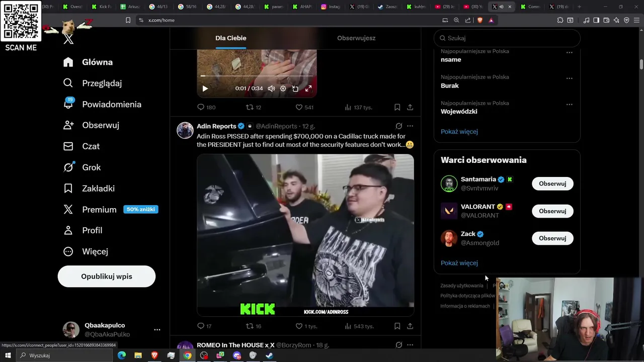
Task: Open Obserwuj people icon in sidebar
Action: (x=68, y=125)
